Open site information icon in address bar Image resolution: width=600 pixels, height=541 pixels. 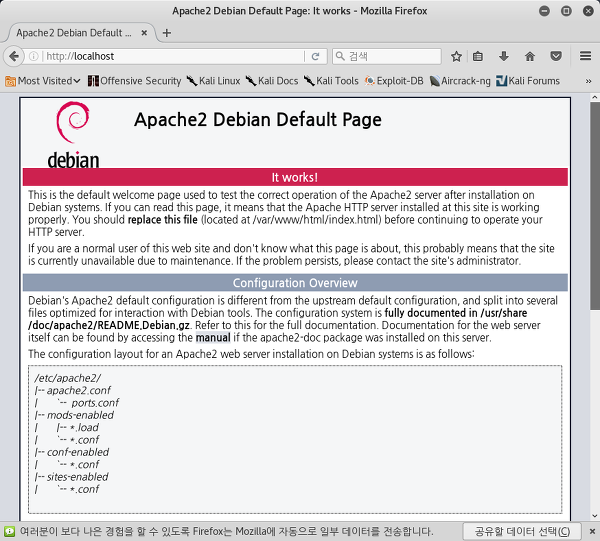tap(34, 56)
